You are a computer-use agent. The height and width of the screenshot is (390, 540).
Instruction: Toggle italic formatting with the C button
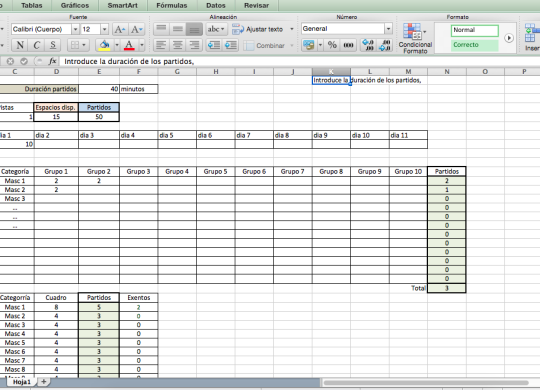click(x=36, y=45)
